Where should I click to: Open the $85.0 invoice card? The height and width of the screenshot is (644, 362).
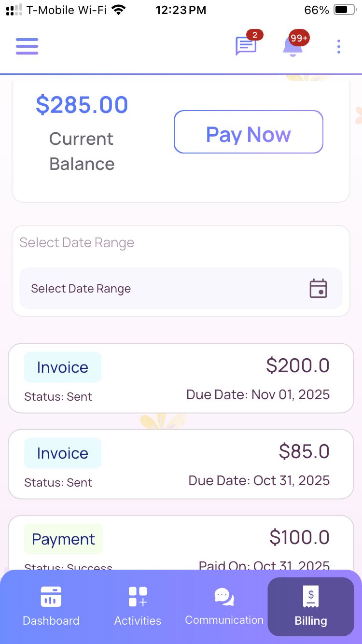181,464
